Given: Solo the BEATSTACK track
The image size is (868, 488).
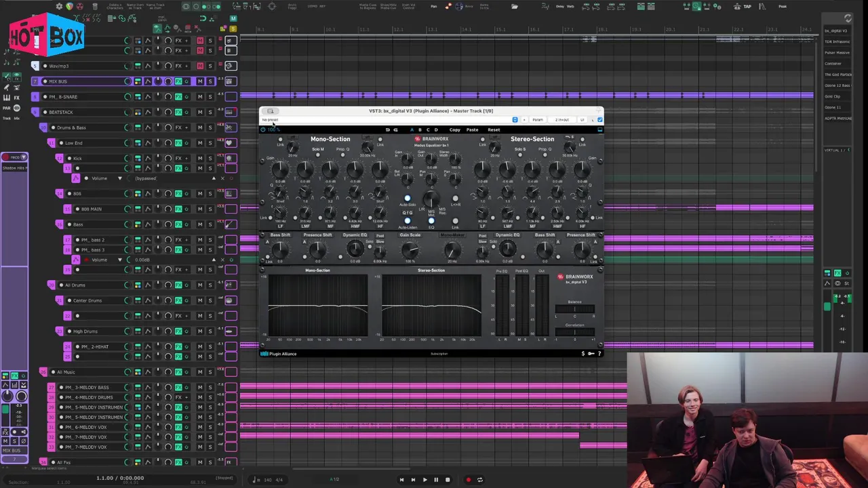Looking at the screenshot, I should 210,112.
